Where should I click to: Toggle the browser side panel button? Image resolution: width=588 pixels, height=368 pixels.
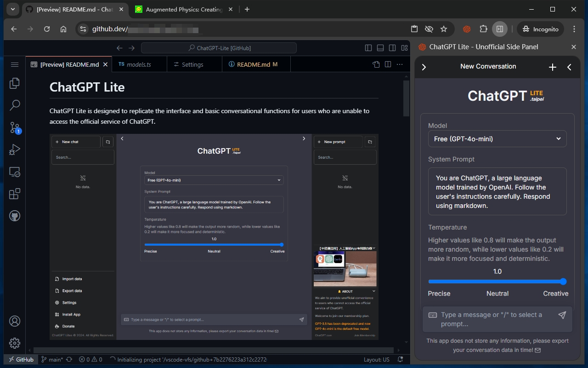point(499,29)
